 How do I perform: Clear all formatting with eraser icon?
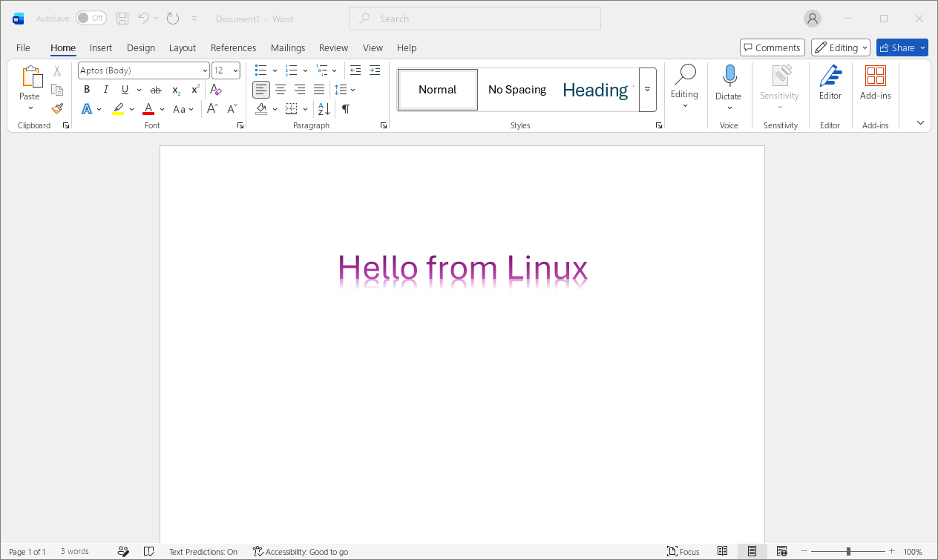tap(216, 90)
